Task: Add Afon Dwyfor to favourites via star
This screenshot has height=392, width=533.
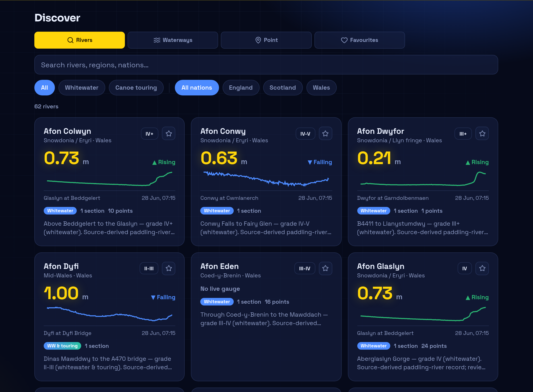Action: (x=482, y=134)
